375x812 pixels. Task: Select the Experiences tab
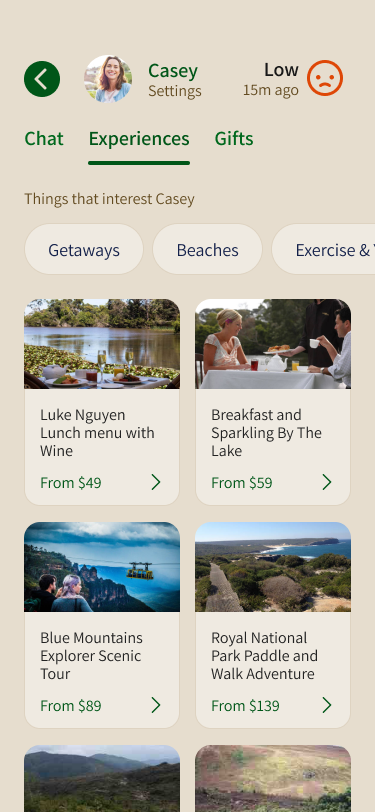(x=139, y=139)
